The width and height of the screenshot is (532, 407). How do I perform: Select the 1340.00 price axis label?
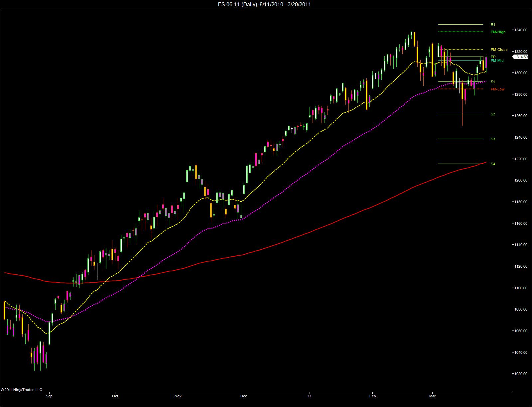[x=521, y=30]
